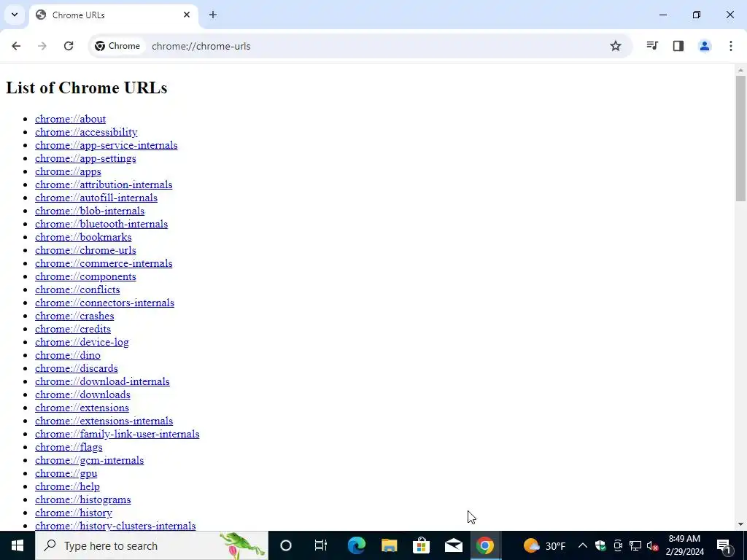The image size is (747, 560).
Task: Open the profile avatar icon
Action: (x=705, y=46)
